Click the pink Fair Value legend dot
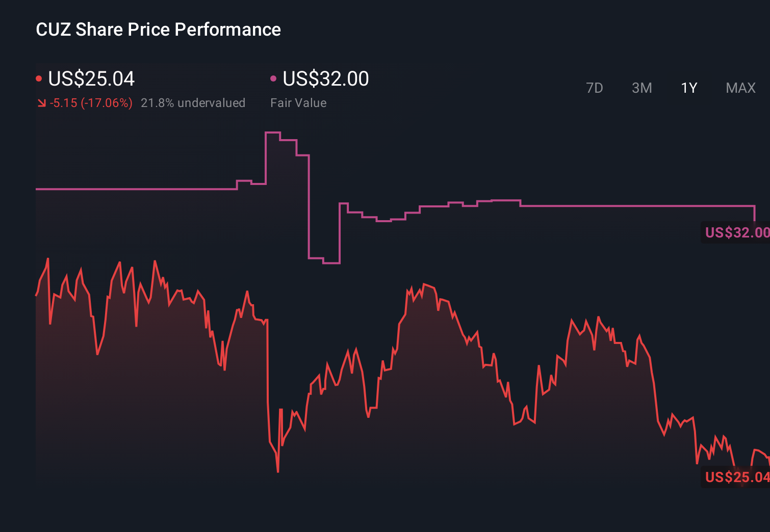This screenshot has width=770, height=532. coord(274,78)
